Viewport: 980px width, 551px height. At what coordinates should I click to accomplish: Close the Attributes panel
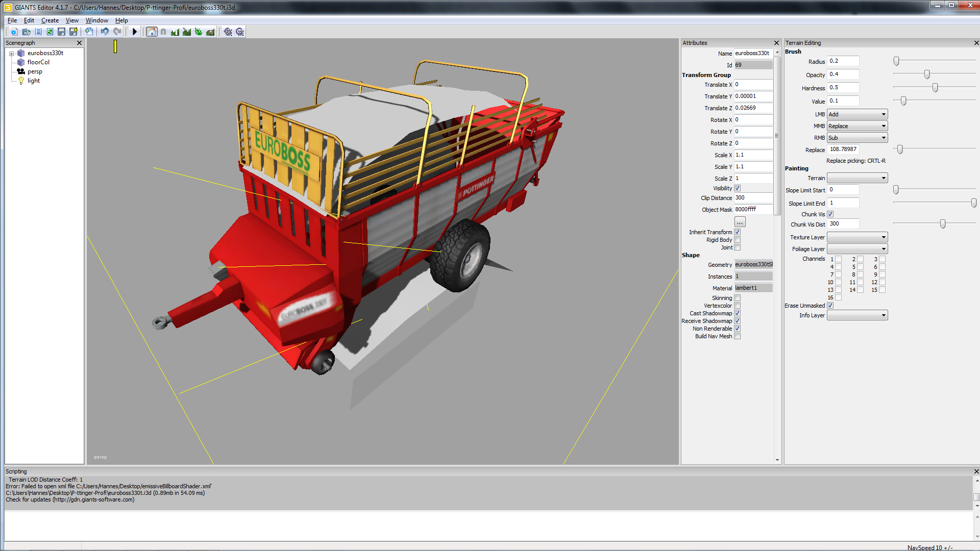(777, 43)
